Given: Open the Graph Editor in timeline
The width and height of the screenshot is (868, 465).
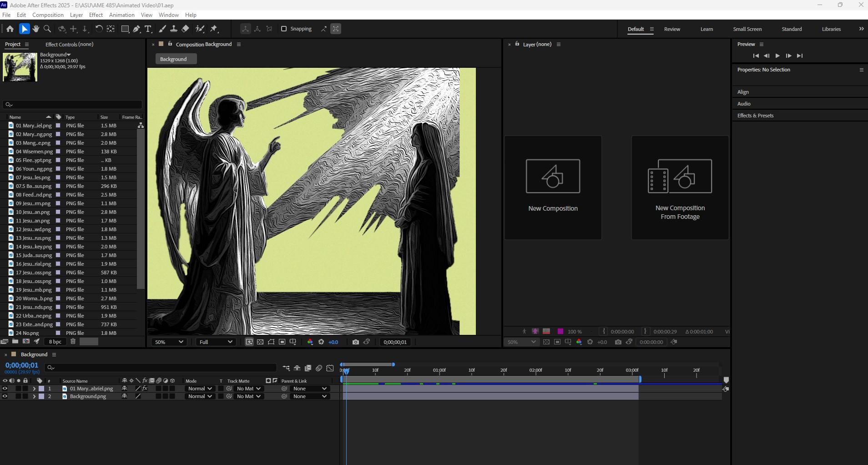Looking at the screenshot, I should (330, 368).
